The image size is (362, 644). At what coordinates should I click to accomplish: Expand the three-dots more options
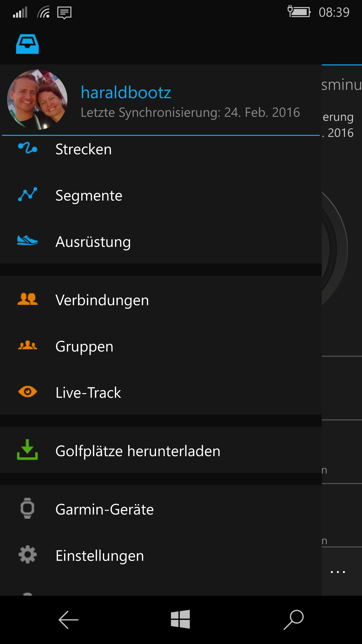coord(338,572)
